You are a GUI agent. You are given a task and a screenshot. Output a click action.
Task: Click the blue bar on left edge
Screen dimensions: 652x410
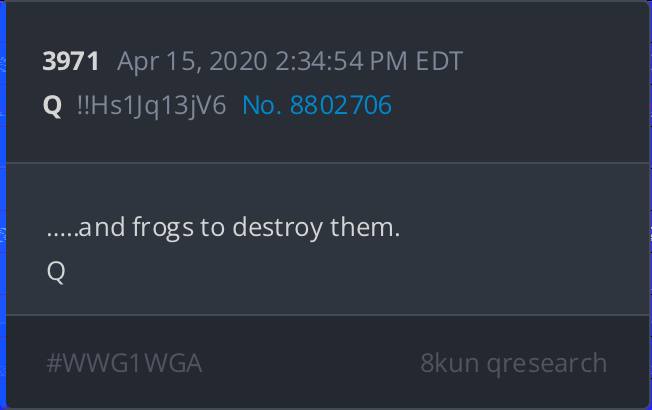click(3, 205)
